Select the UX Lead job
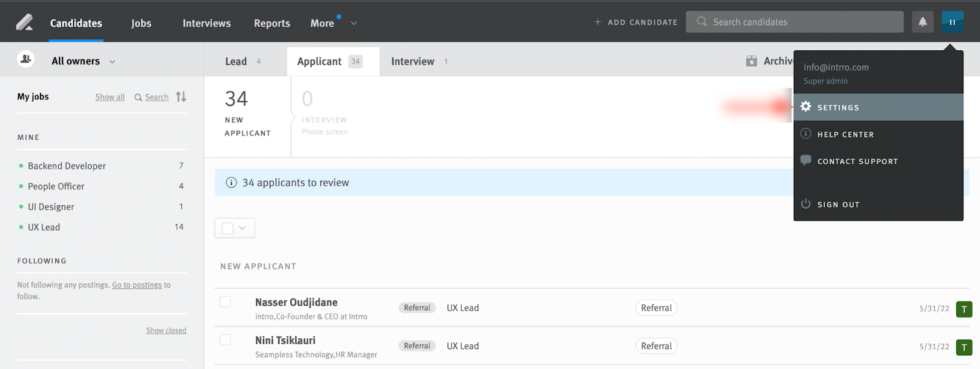The height and width of the screenshot is (369, 980). [44, 227]
